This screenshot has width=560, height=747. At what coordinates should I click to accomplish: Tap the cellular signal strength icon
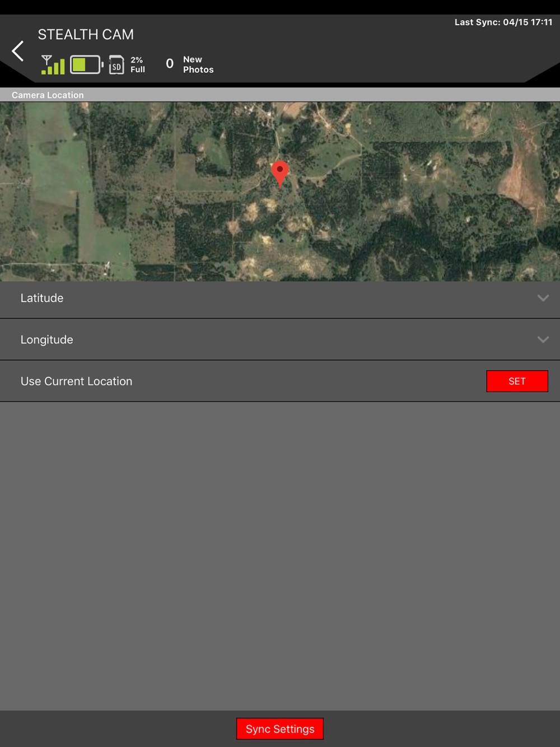(x=53, y=64)
